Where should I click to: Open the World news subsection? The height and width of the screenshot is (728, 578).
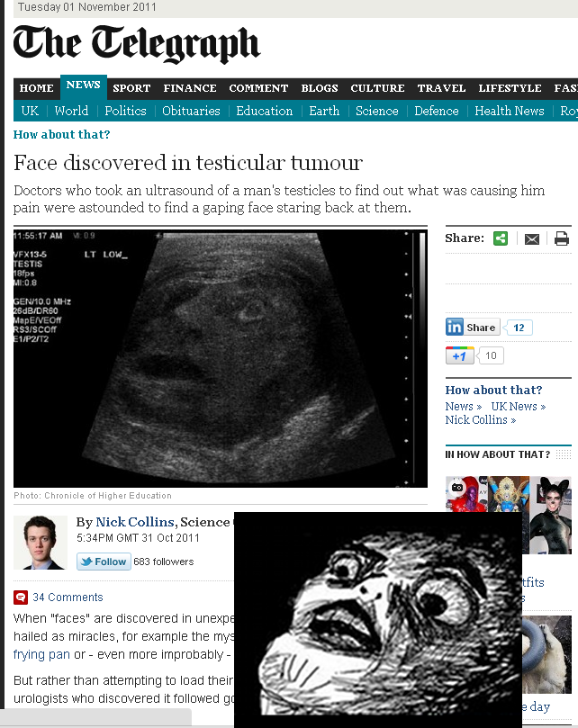(x=71, y=111)
